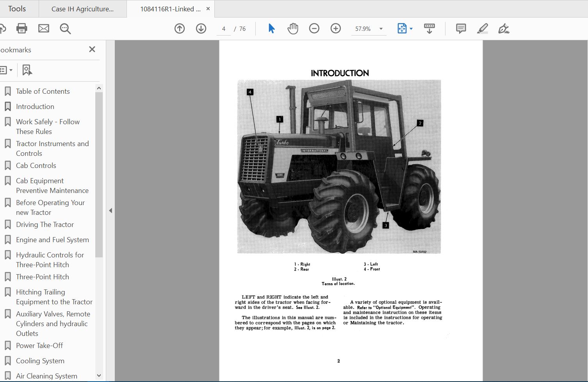Open Before Operating Your new Tractor bookmark
This screenshot has width=588, height=382.
pos(50,207)
